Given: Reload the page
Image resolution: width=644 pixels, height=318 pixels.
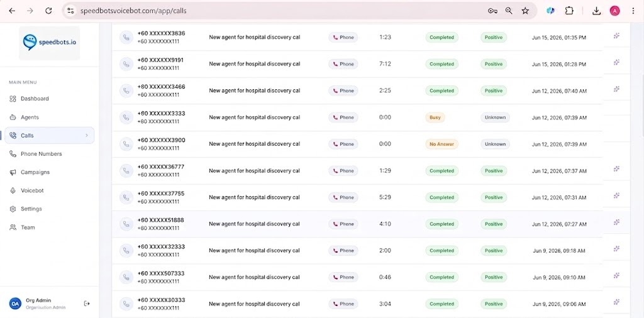Looking at the screenshot, I should point(48,11).
